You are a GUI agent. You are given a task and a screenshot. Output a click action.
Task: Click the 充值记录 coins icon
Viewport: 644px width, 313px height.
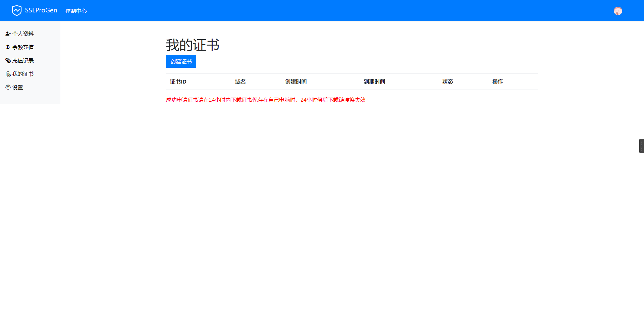8,60
